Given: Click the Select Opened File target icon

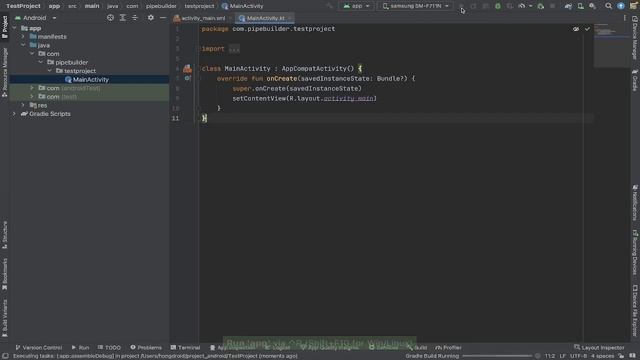Looking at the screenshot, I should (x=110, y=18).
